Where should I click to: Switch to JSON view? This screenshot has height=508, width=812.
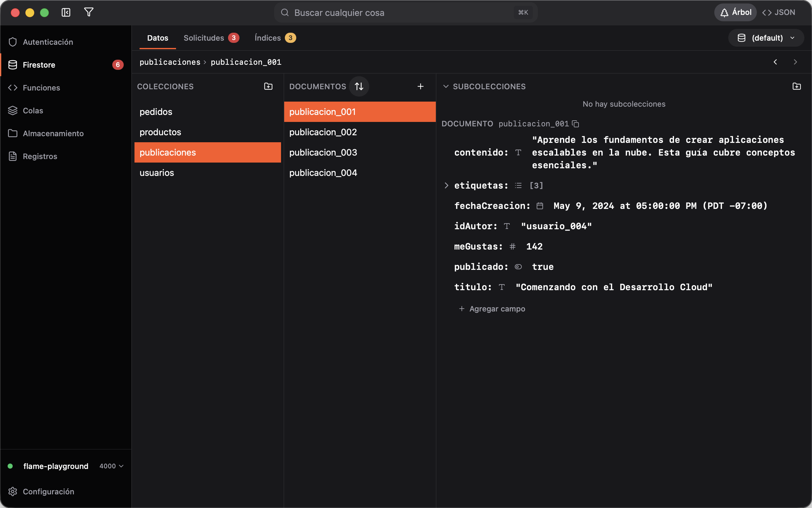click(x=778, y=12)
